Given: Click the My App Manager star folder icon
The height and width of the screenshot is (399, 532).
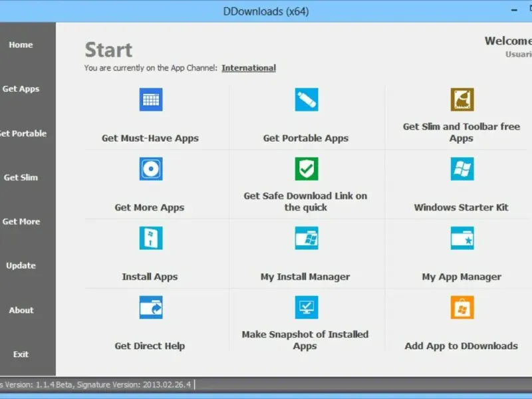Looking at the screenshot, I should point(462,238).
